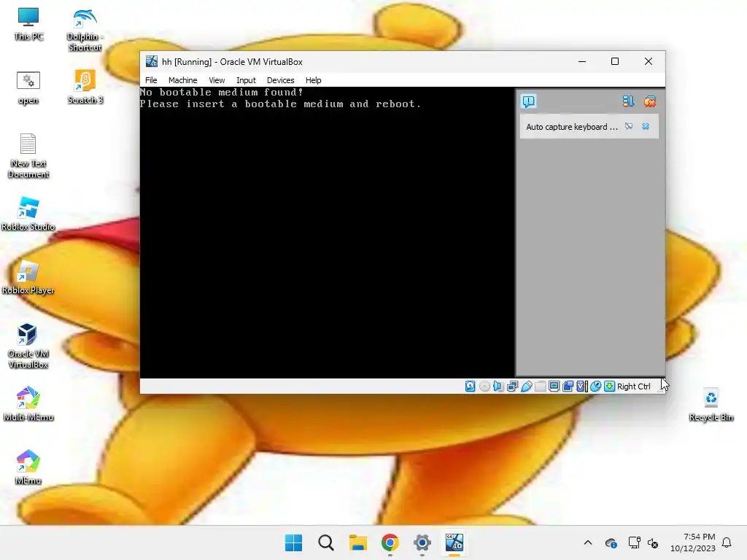The width and height of the screenshot is (747, 560).
Task: Select the Dolphin Shortcut desktop icon
Action: [x=85, y=29]
